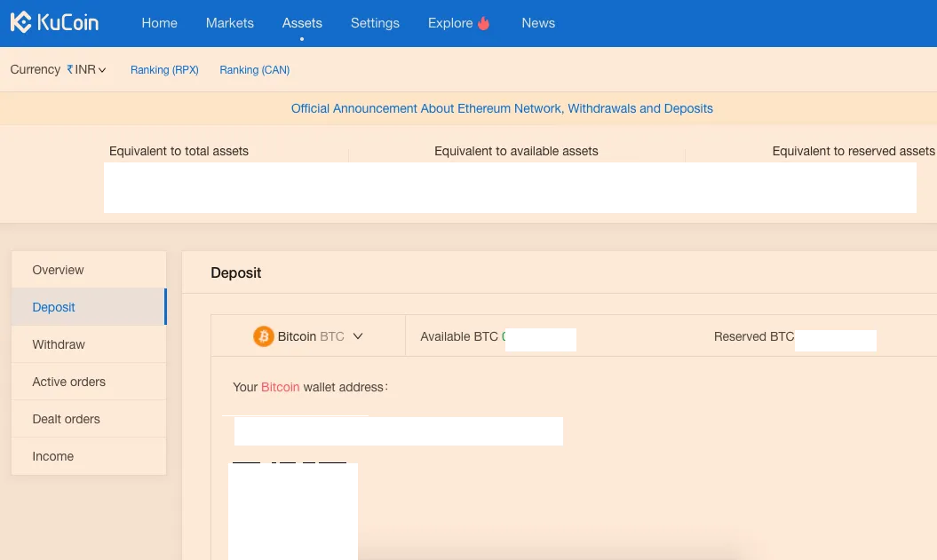Image resolution: width=937 pixels, height=560 pixels.
Task: Open the Bitcoin BTC coin selector
Action: coord(308,336)
